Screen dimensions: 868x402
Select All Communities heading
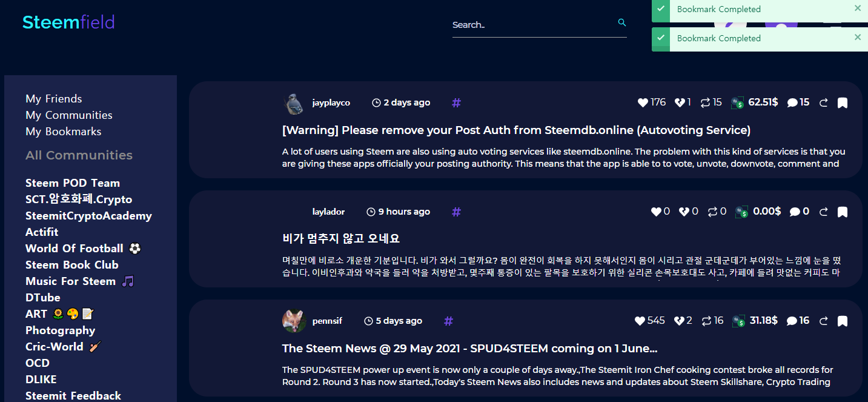79,155
